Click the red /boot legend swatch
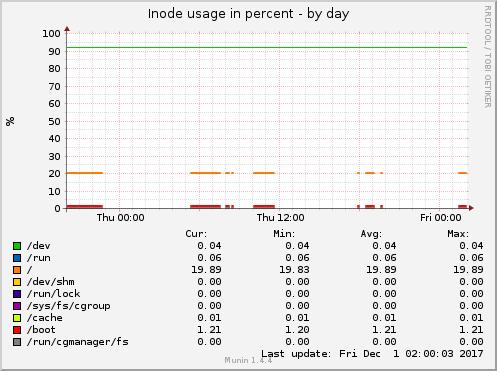 (x=17, y=330)
